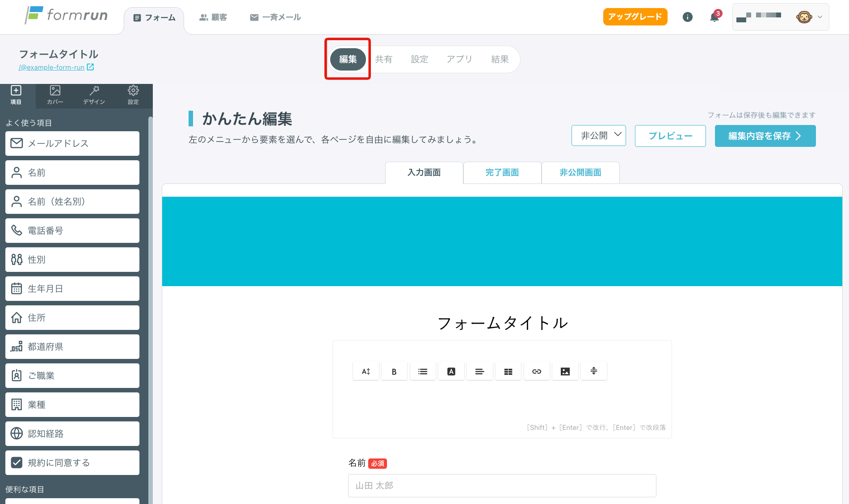Click the formrun logo
Screen dimensions: 849x504
click(x=66, y=16)
